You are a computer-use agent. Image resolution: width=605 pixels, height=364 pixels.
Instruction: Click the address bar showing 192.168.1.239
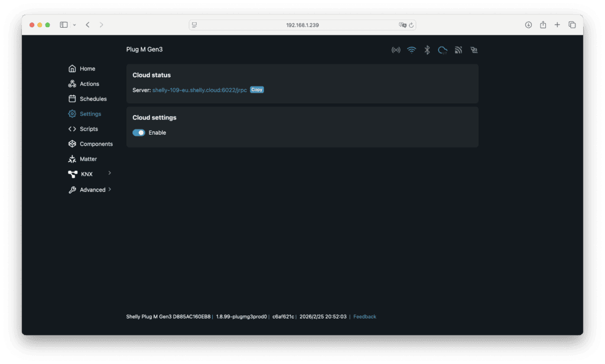[302, 25]
